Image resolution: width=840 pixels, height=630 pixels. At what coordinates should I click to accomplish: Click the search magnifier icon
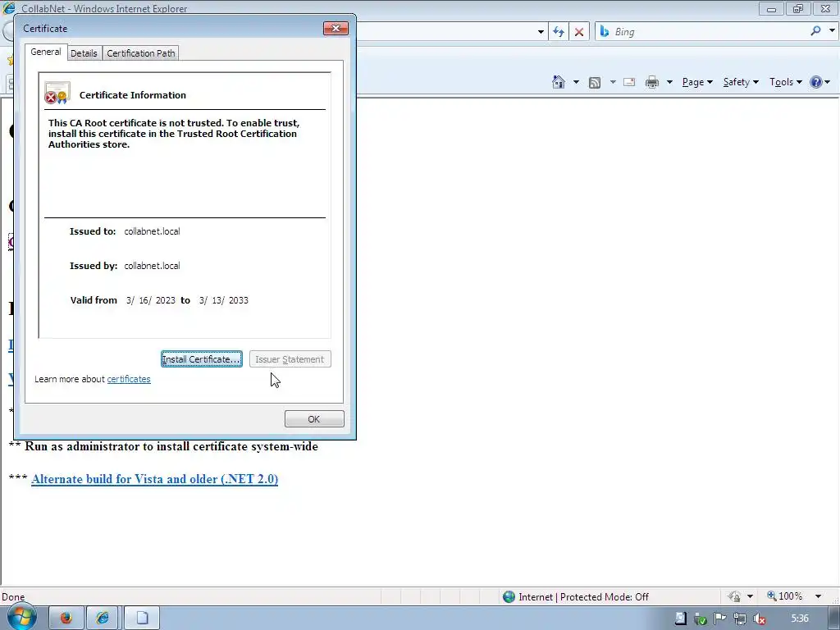pyautogui.click(x=815, y=31)
